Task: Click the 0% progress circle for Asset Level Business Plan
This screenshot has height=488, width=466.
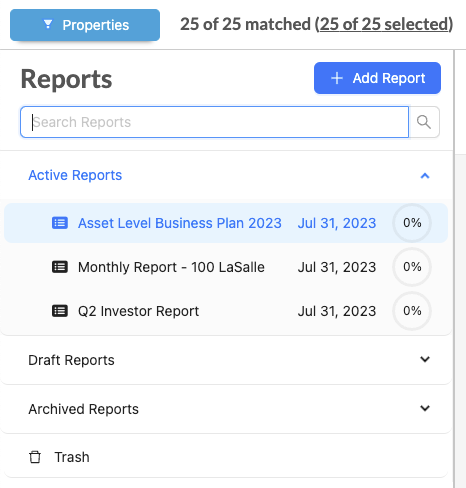Action: [412, 223]
